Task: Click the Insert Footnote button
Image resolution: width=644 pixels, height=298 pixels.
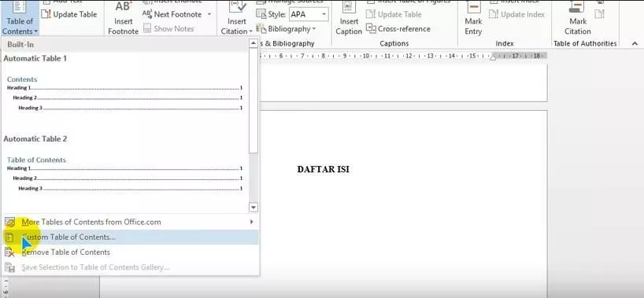Action: [123, 18]
